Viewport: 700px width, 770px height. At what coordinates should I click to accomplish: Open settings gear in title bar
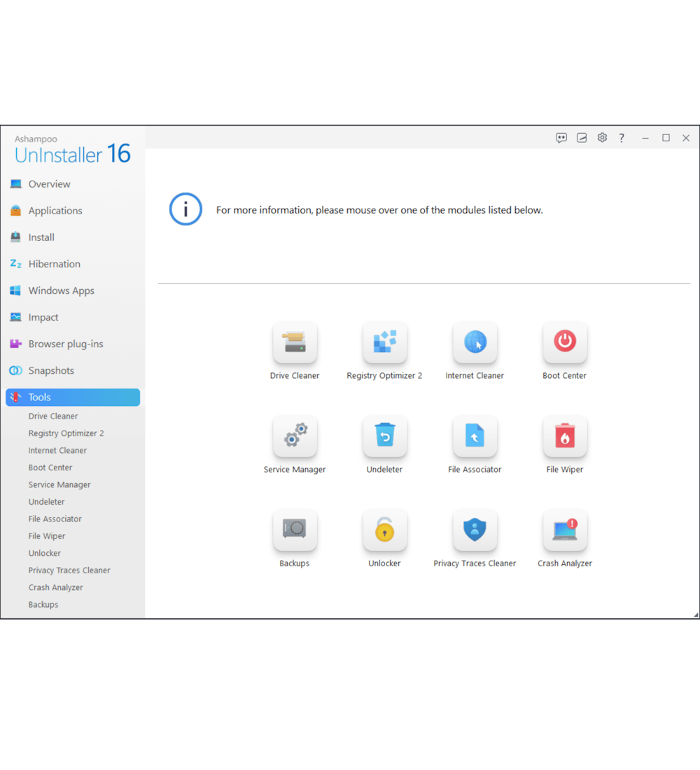tap(602, 138)
